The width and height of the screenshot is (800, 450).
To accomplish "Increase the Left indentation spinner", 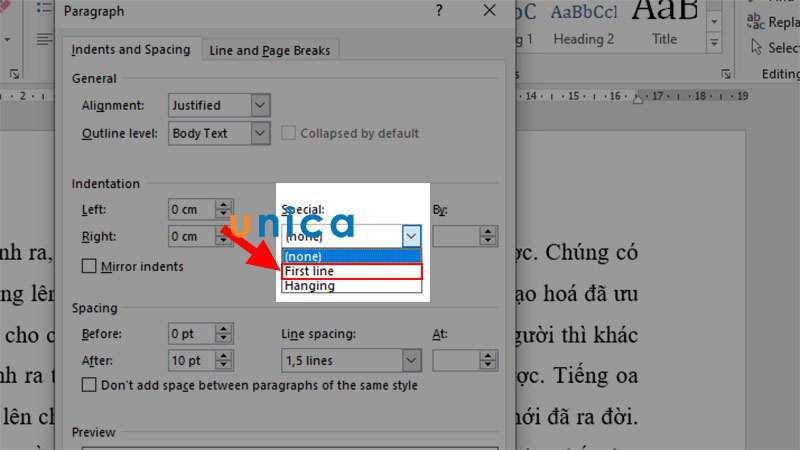I will pos(223,204).
